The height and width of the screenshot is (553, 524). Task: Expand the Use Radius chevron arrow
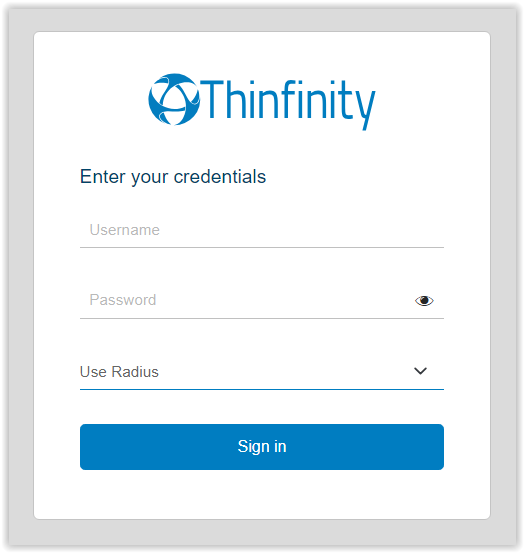[x=420, y=371]
